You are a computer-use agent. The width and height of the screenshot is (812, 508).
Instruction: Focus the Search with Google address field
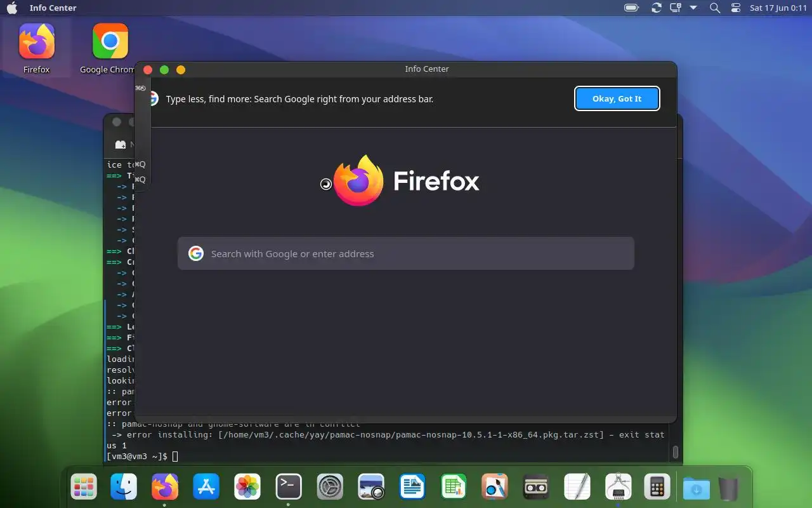click(406, 253)
